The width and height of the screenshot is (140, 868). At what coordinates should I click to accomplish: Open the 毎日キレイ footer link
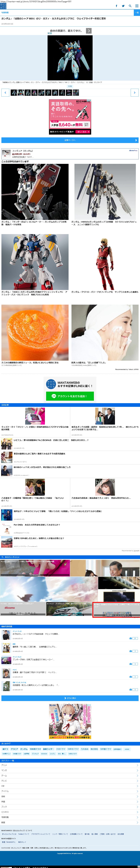point(22,842)
